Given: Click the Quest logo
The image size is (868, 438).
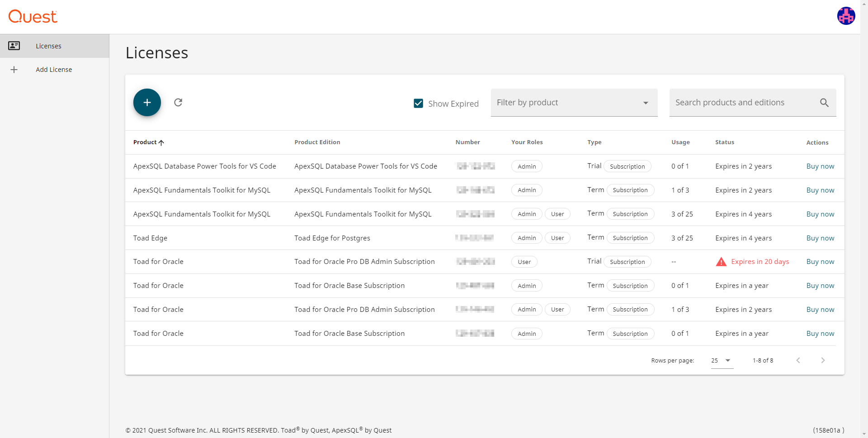Looking at the screenshot, I should (33, 17).
